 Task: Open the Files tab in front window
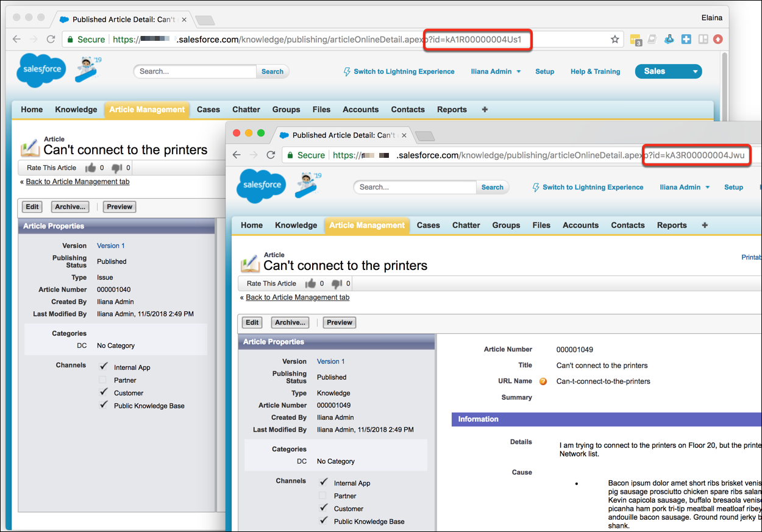pyautogui.click(x=541, y=225)
